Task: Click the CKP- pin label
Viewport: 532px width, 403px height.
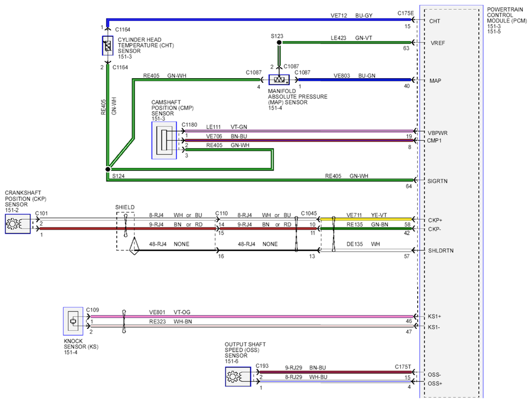Action: point(434,229)
